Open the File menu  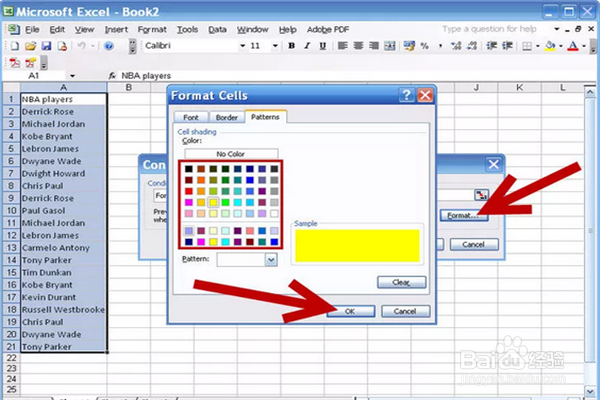pyautogui.click(x=32, y=29)
